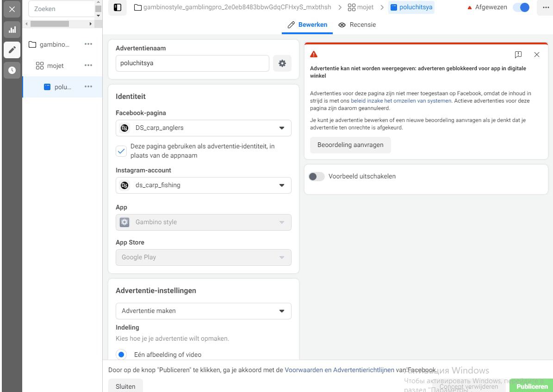Open the Instagram-account dropdown
The height and width of the screenshot is (392, 553).
tap(204, 185)
